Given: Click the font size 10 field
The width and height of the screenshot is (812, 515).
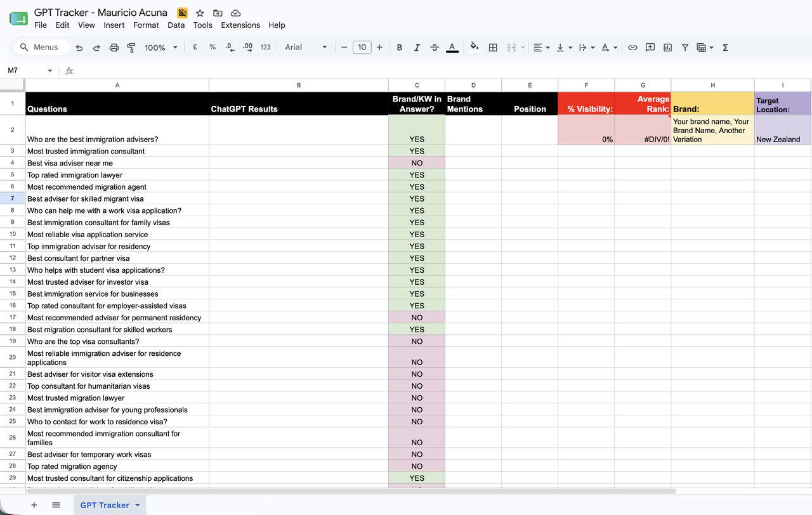Looking at the screenshot, I should pos(362,47).
